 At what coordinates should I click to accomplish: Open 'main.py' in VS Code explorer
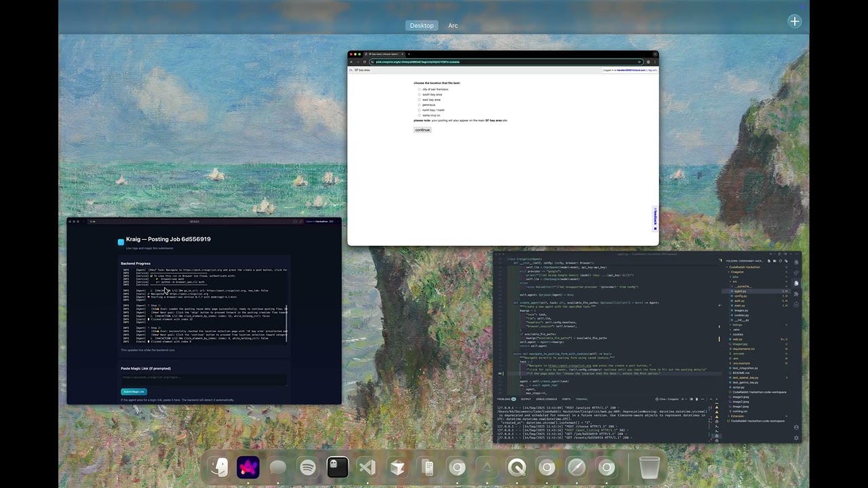point(739,305)
